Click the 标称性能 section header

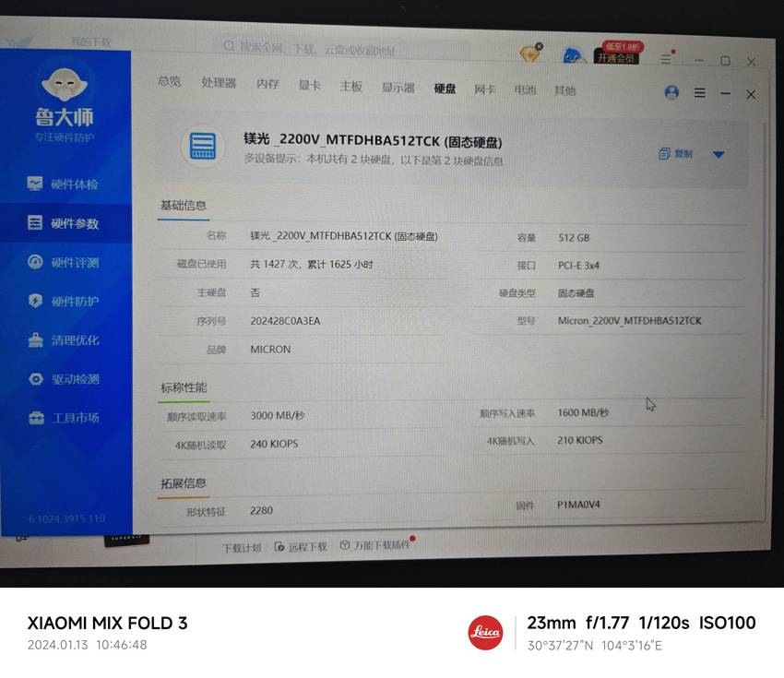point(184,387)
